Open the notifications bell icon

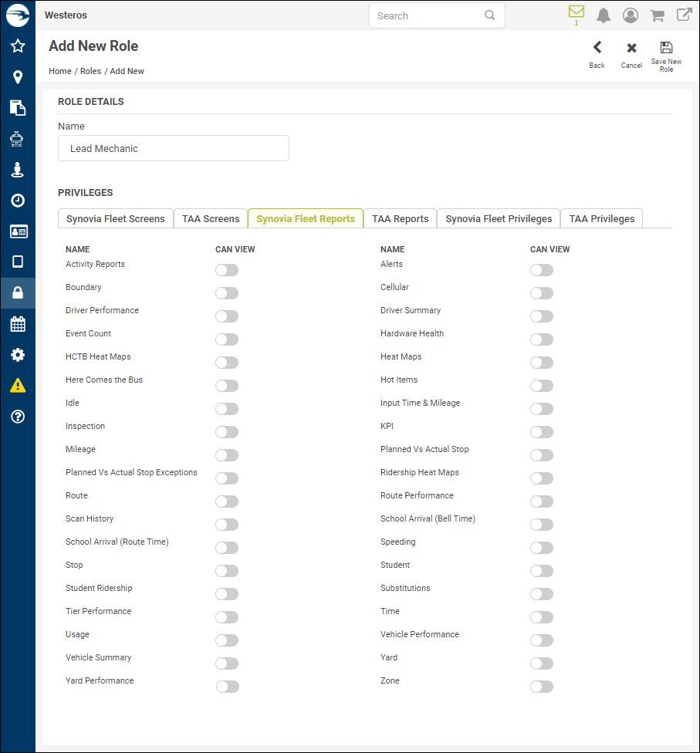(x=604, y=16)
